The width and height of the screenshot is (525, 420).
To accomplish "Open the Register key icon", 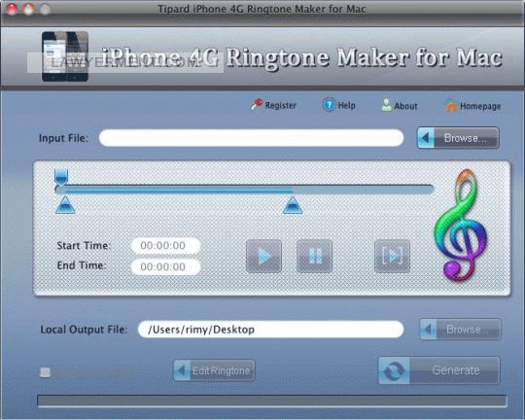I will click(x=257, y=105).
